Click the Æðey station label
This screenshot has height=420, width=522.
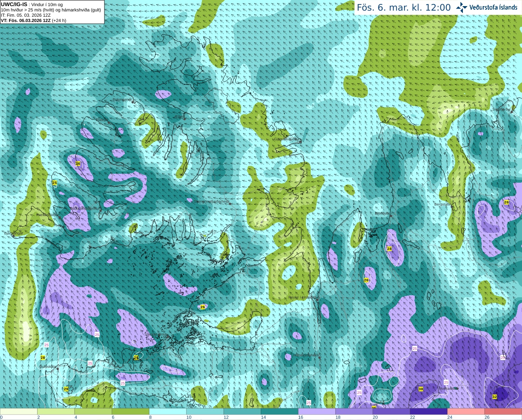pyautogui.click(x=179, y=117)
